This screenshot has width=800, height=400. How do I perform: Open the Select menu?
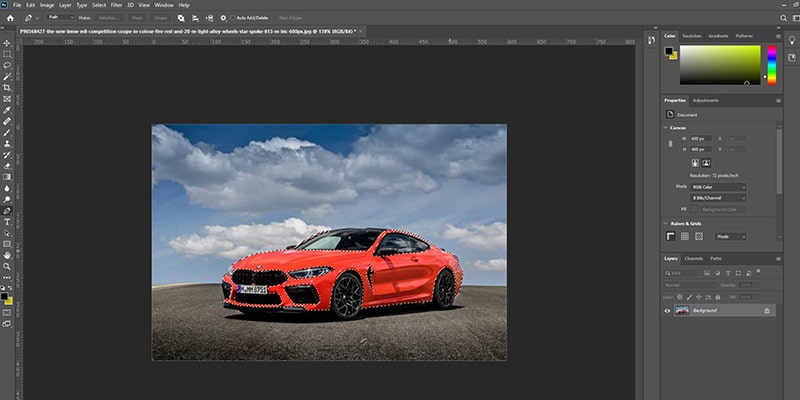click(99, 5)
